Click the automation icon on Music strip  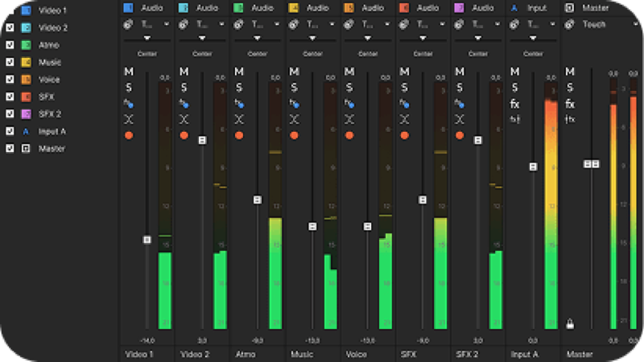coord(293,25)
